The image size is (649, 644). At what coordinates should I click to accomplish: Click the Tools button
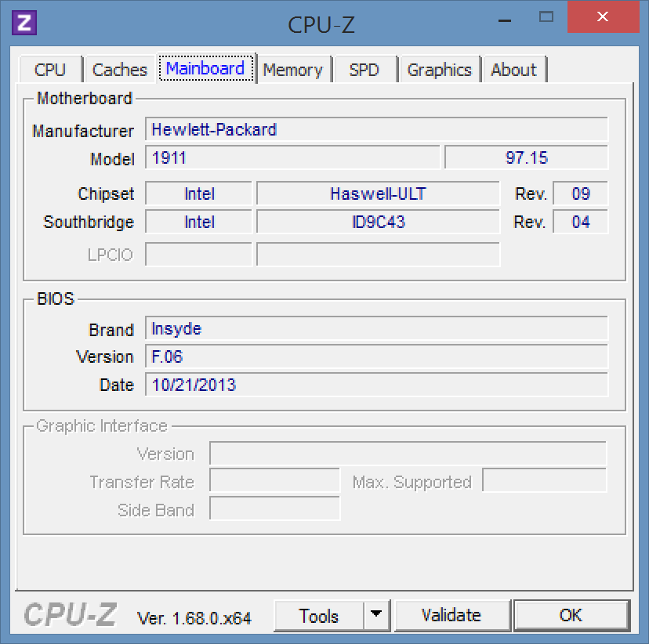[x=319, y=616]
